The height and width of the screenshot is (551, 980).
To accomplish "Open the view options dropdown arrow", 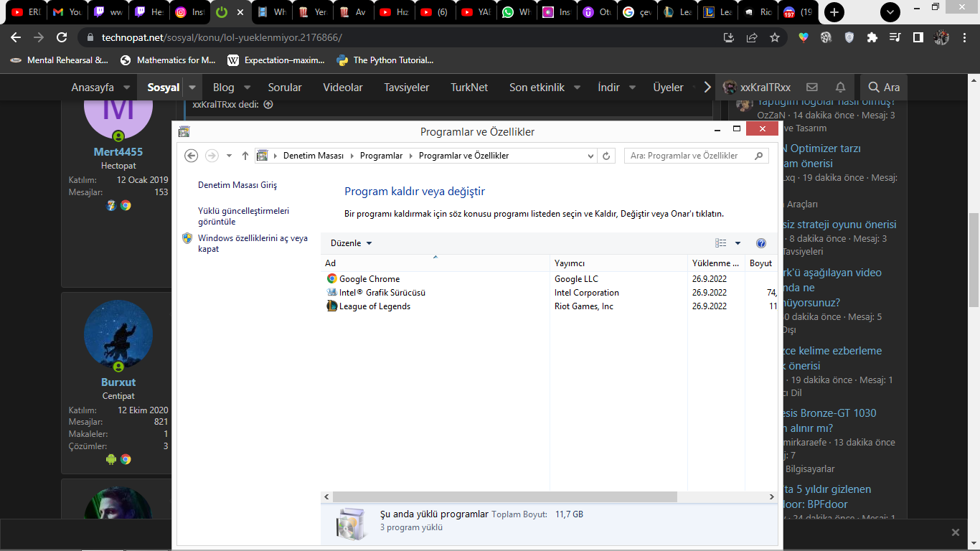I will coord(738,243).
